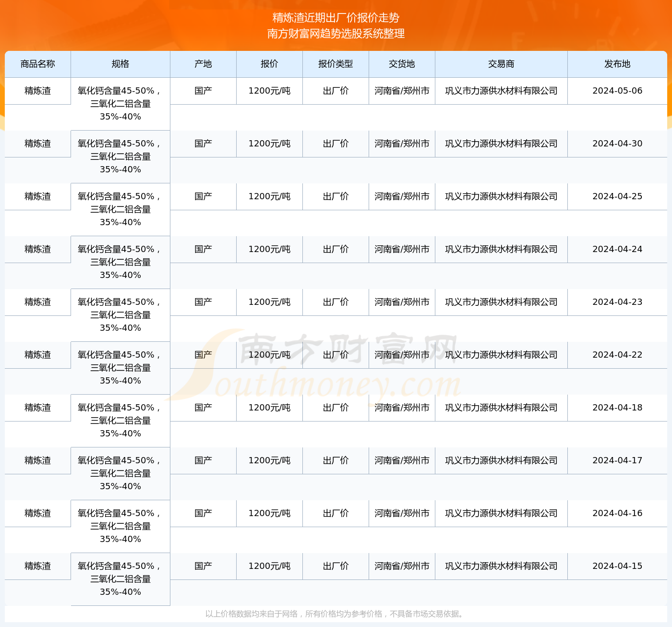Click the 发布地 column header
Image resolution: width=672 pixels, height=627 pixels.
click(x=617, y=64)
